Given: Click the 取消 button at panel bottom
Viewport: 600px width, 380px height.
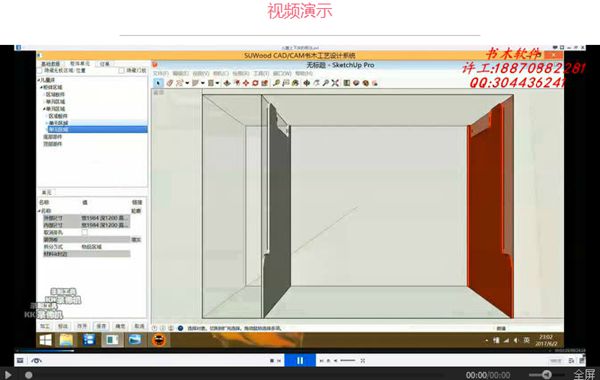Looking at the screenshot, I should point(139,326).
